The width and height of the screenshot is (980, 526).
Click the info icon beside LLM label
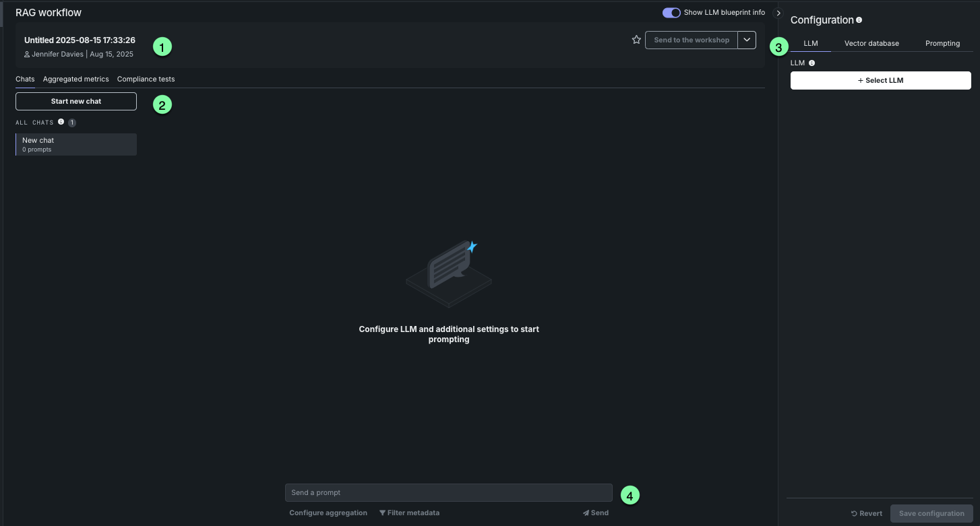[x=811, y=63]
